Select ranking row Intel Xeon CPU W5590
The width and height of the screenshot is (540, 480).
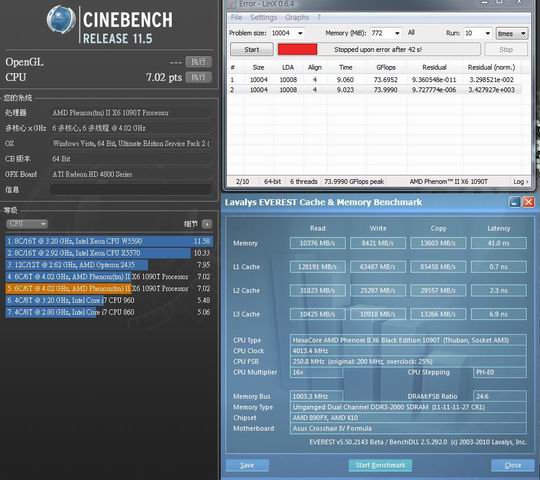pos(109,241)
